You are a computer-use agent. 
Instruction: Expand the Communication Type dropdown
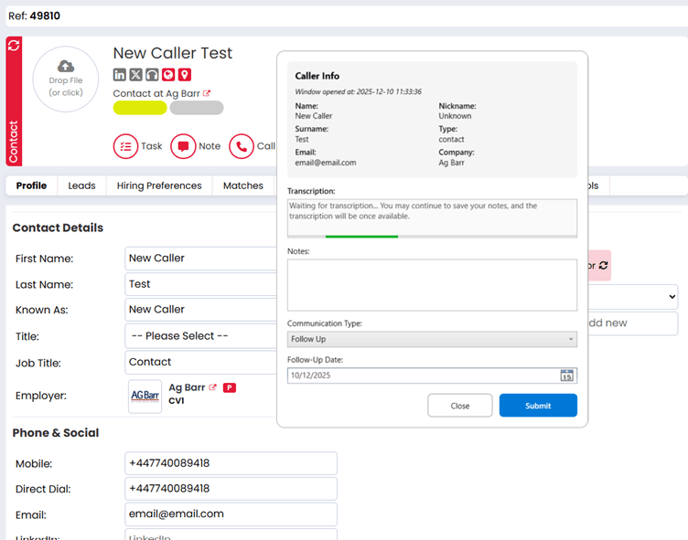pos(431,340)
